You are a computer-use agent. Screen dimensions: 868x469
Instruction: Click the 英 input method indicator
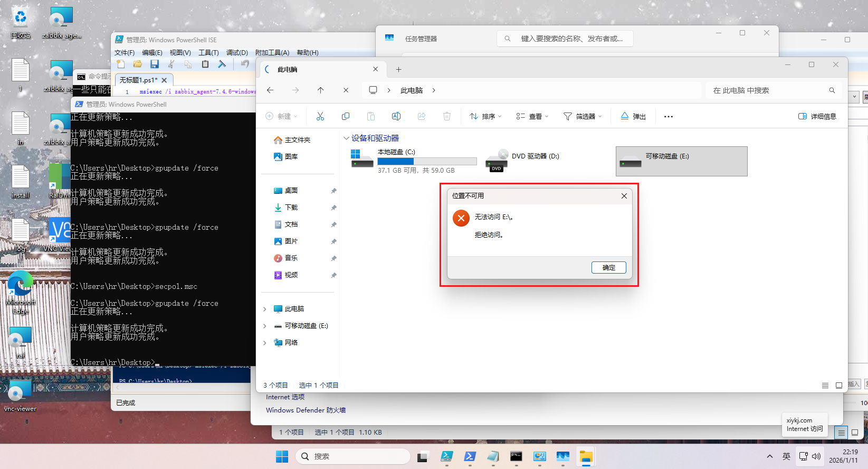tap(786, 456)
